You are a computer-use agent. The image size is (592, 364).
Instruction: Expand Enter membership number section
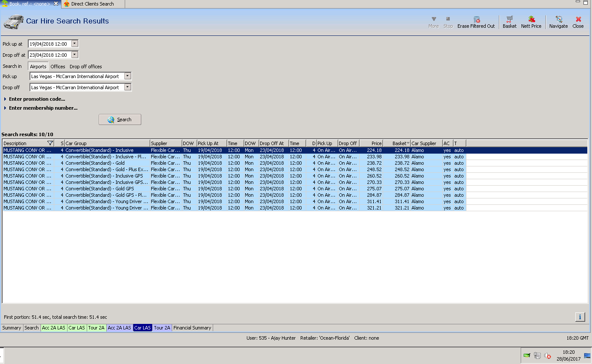click(x=43, y=108)
